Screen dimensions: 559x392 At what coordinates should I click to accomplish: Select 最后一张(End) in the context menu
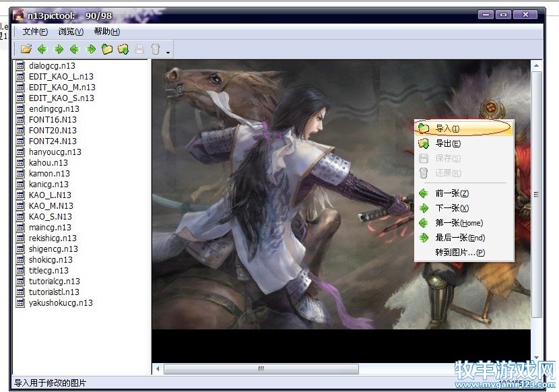pyautogui.click(x=464, y=238)
